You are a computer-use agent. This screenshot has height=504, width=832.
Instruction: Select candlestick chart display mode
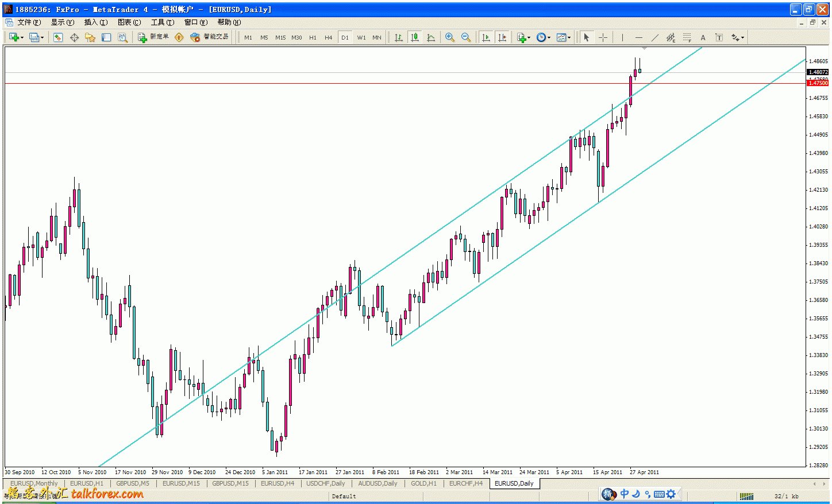pos(414,37)
